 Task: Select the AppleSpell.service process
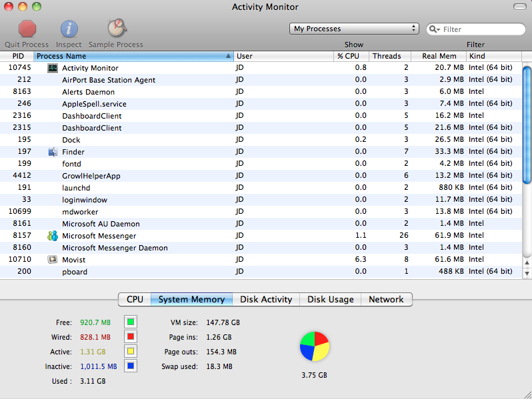[x=261, y=104]
